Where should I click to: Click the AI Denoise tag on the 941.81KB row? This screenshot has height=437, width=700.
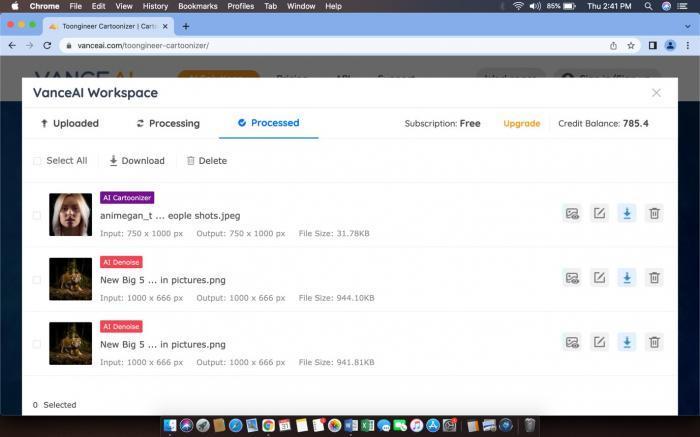(x=121, y=326)
